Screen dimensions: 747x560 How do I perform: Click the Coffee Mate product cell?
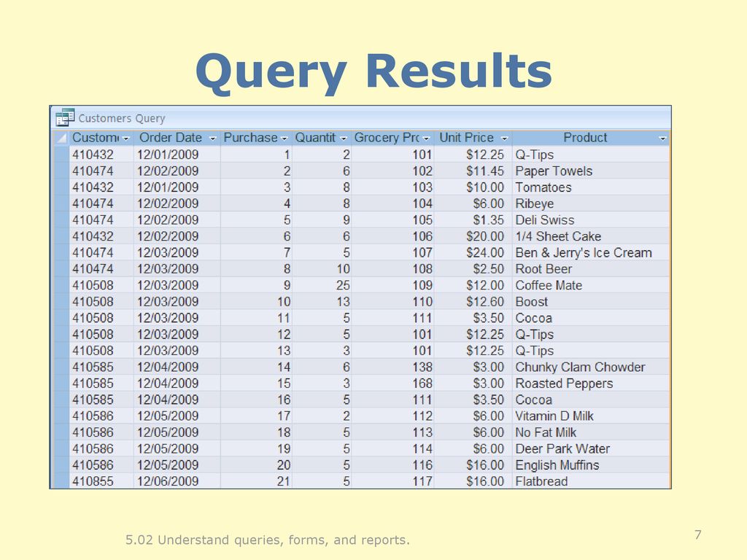(x=591, y=285)
